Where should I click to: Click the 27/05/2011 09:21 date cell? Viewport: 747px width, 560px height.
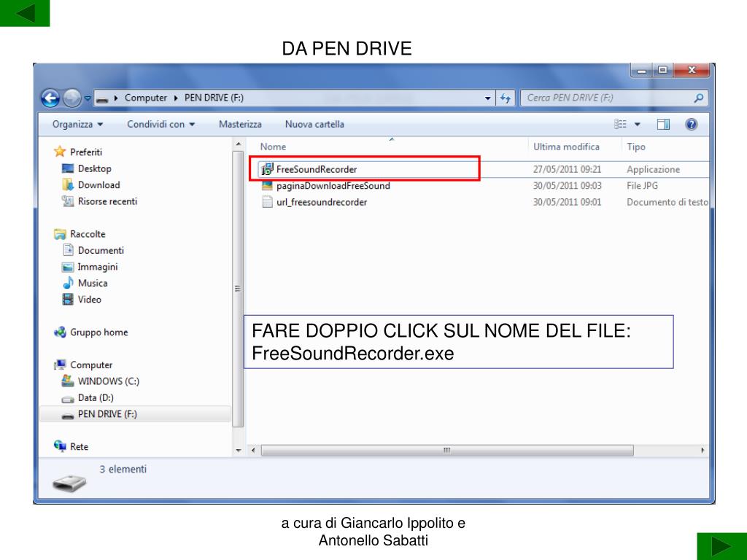(x=567, y=169)
